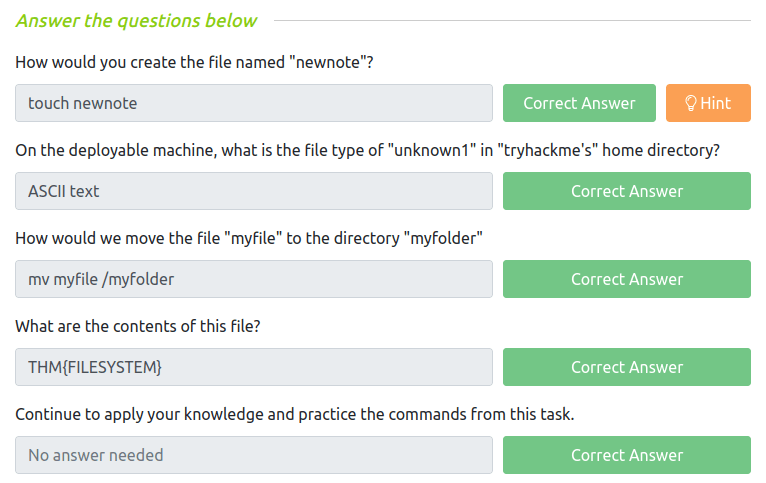Focus the "mv myfile /myfolder" answer field
Viewport: 766px width, 483px height.
[x=254, y=279]
